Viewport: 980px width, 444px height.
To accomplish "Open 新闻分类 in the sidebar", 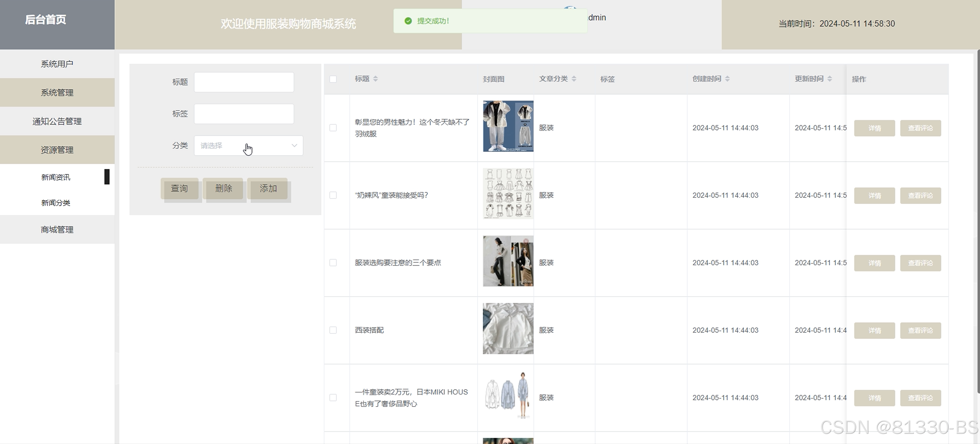I will (56, 203).
